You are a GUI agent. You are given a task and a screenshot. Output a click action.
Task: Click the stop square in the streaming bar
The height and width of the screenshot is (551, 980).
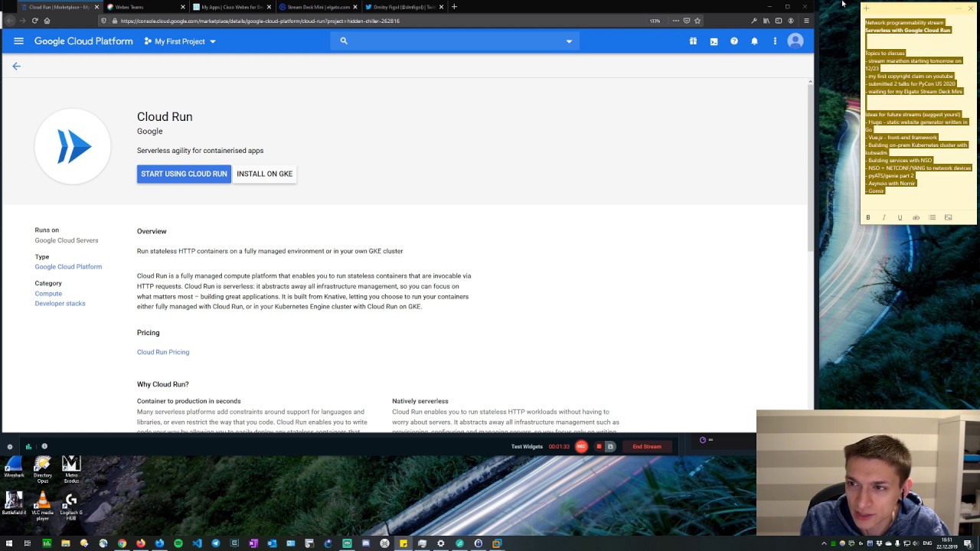[599, 446]
